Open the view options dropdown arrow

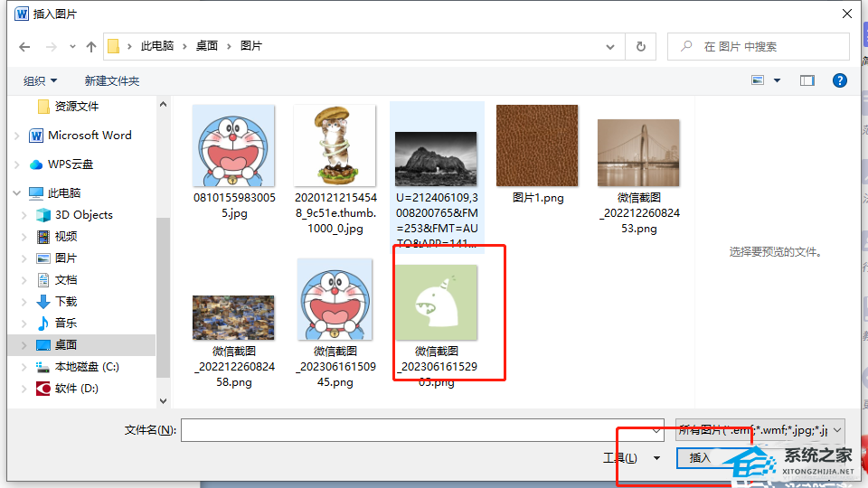tap(778, 80)
